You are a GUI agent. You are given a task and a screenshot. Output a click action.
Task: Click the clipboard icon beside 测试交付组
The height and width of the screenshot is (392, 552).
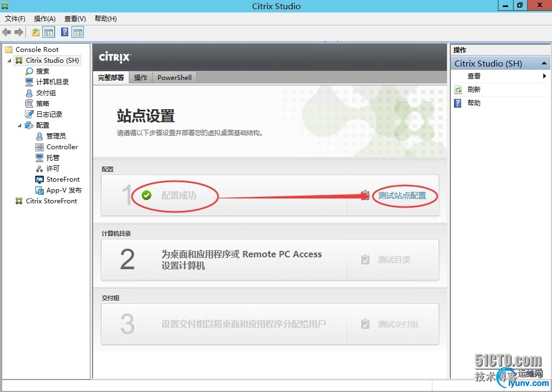pos(365,324)
